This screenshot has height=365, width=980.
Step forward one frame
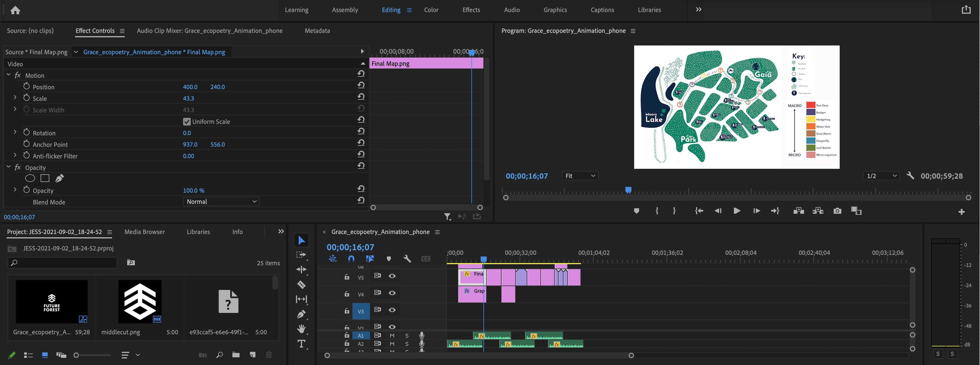click(x=756, y=211)
